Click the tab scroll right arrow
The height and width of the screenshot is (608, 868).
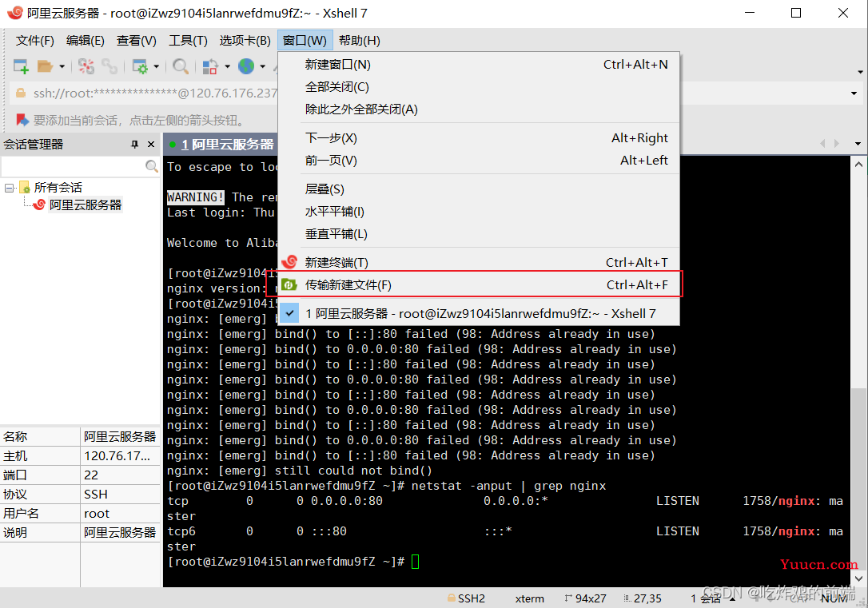837,144
